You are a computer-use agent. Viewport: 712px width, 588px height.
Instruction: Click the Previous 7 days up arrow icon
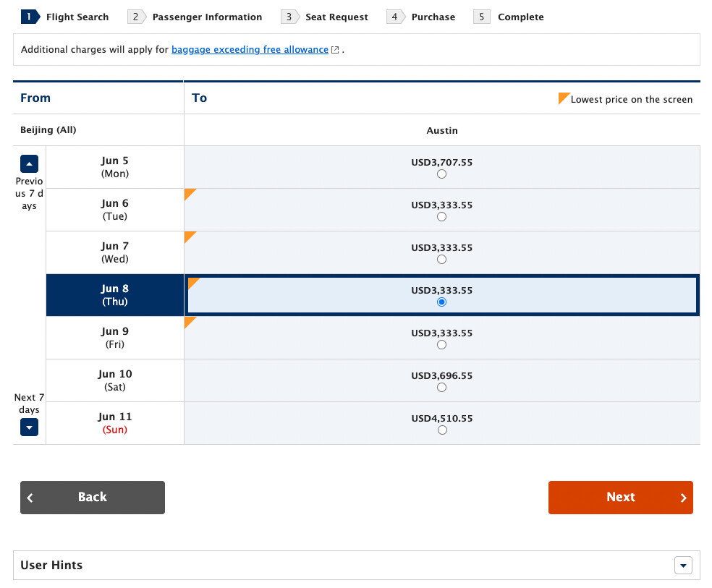29,163
